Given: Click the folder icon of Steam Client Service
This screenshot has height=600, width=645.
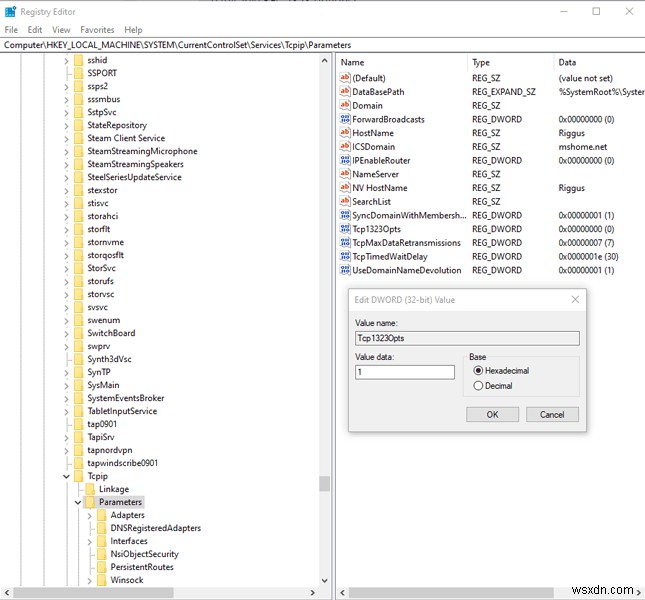Looking at the screenshot, I should 79,138.
